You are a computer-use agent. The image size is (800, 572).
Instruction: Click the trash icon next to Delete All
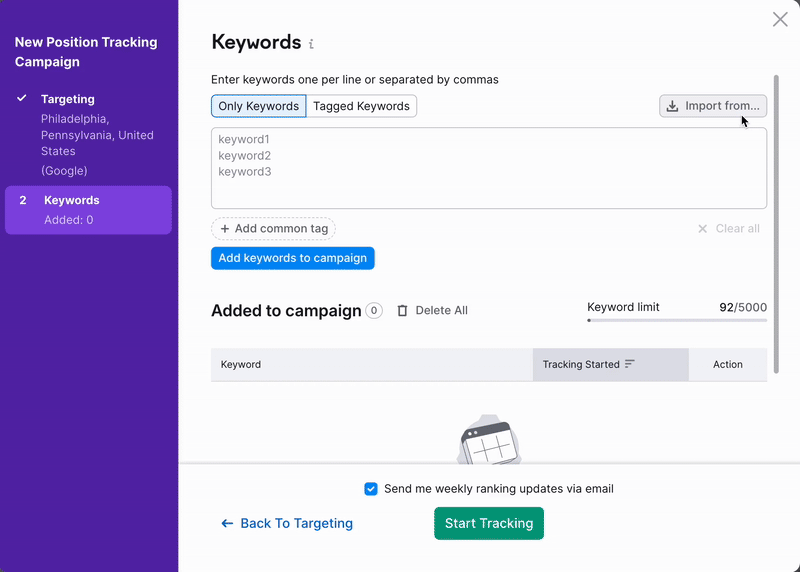pyautogui.click(x=402, y=311)
